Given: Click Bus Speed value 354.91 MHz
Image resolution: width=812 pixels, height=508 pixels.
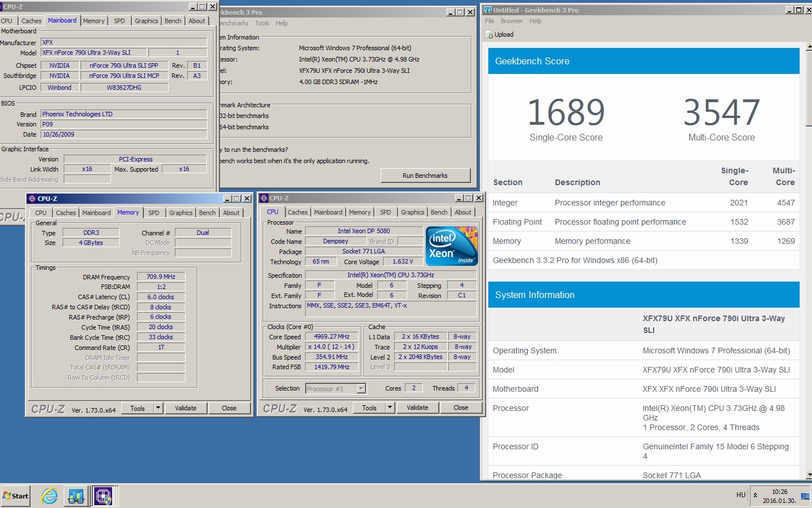Looking at the screenshot, I should point(332,357).
